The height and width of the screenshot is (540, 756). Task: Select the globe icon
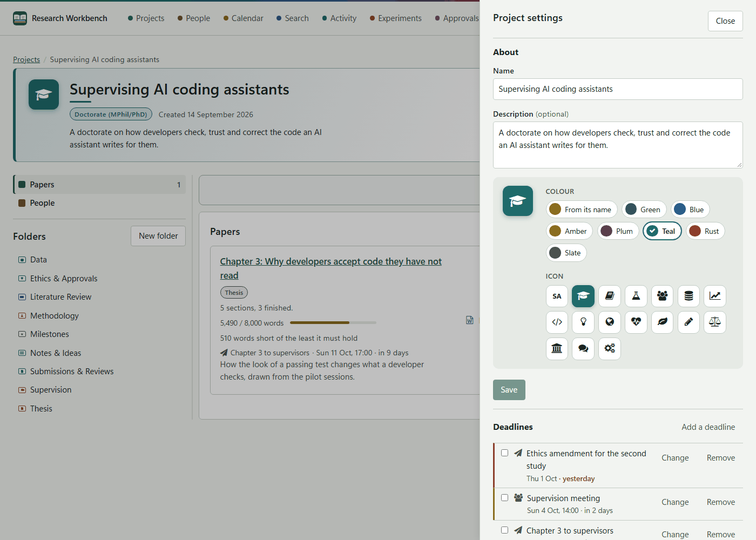click(610, 322)
